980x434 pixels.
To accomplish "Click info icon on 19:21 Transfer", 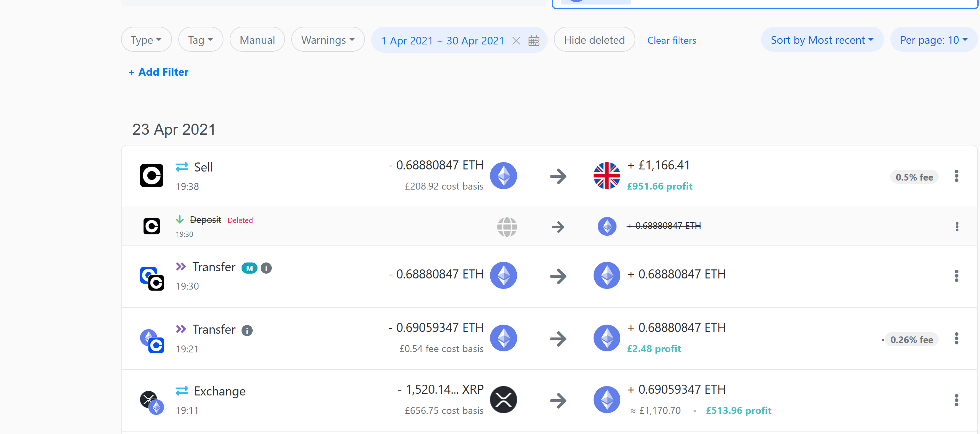I will coord(247,330).
